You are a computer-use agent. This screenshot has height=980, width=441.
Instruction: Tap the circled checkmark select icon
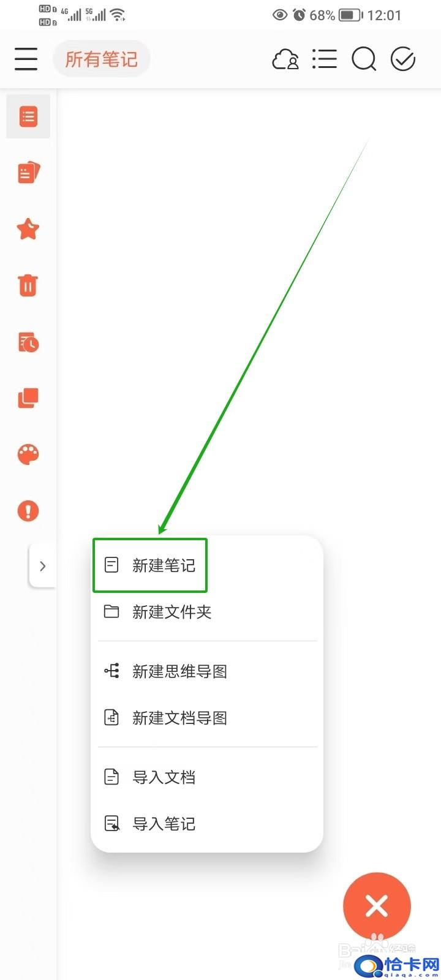403,59
